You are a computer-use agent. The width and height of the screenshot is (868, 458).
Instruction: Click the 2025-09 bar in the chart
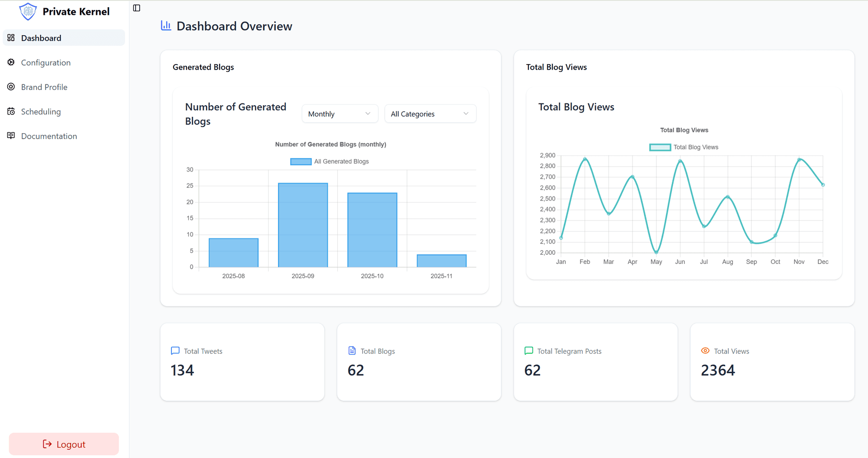point(303,225)
